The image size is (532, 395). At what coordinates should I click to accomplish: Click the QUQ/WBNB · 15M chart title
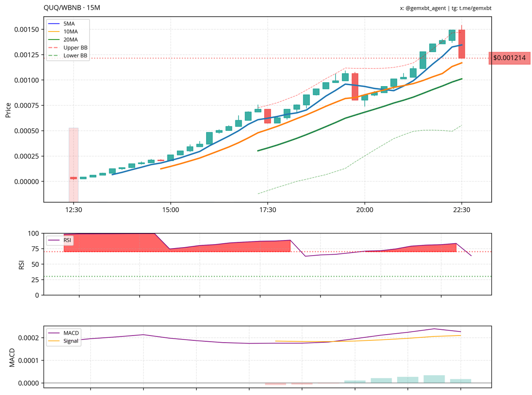72,8
